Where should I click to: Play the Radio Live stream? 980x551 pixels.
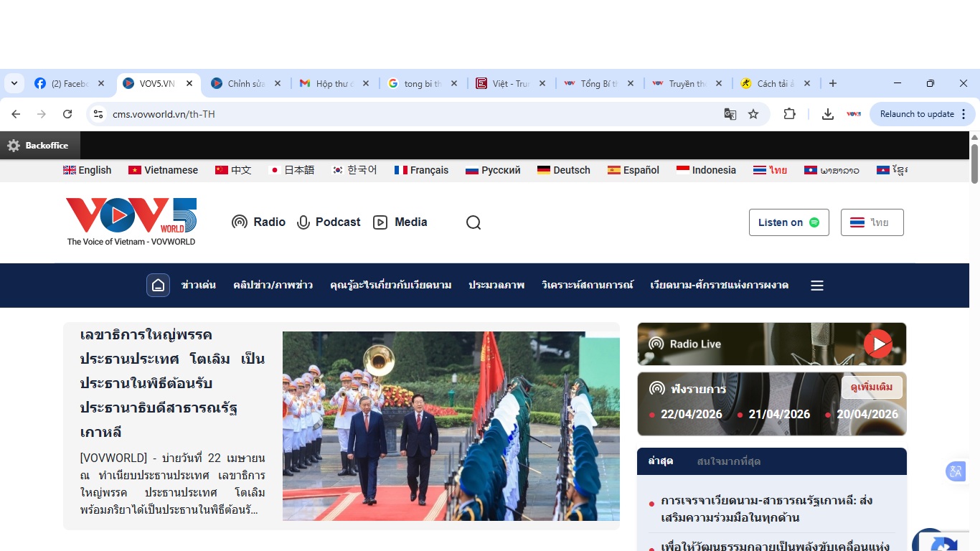pyautogui.click(x=877, y=344)
